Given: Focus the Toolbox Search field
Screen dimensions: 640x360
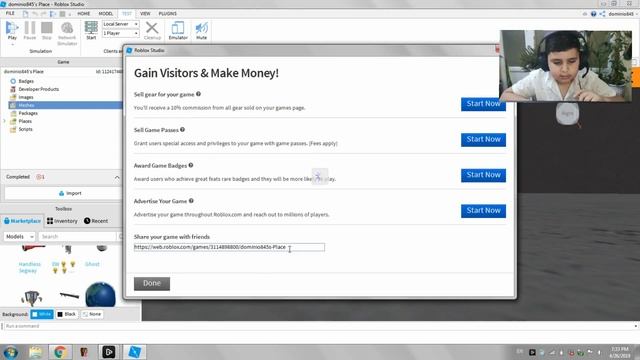Looking at the screenshot, I should click(78, 236).
